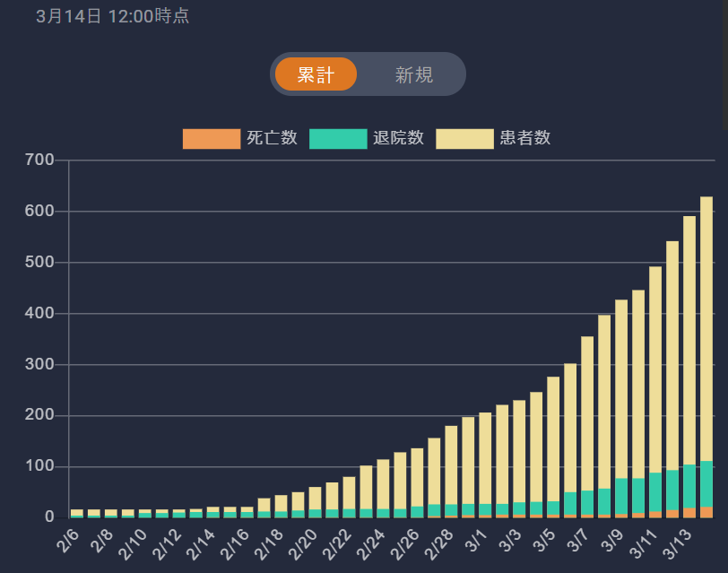
Task: Select the bar for 2/6
Action: click(x=77, y=514)
